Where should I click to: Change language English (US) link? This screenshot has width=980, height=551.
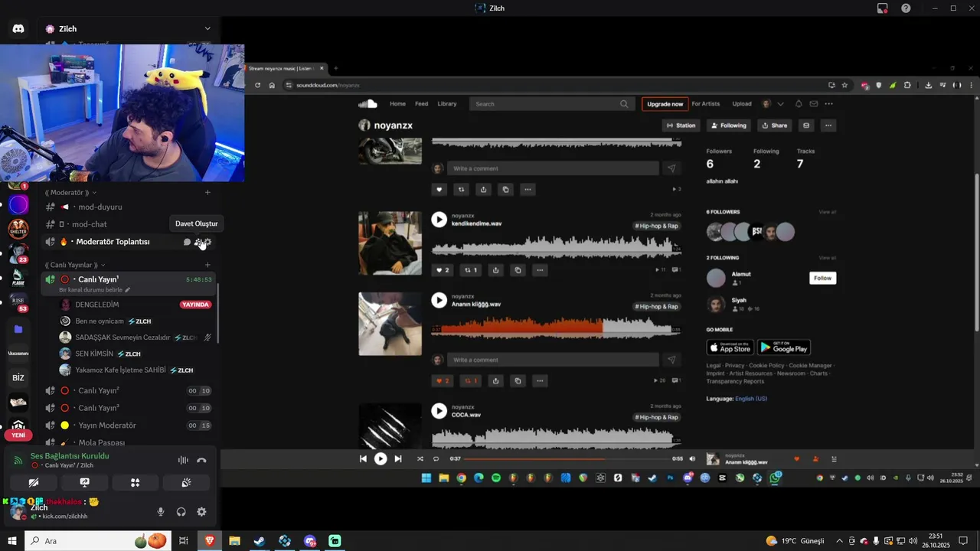(750, 399)
